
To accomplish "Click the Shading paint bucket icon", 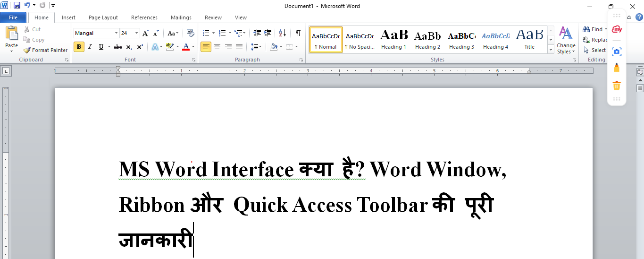I will click(x=274, y=47).
